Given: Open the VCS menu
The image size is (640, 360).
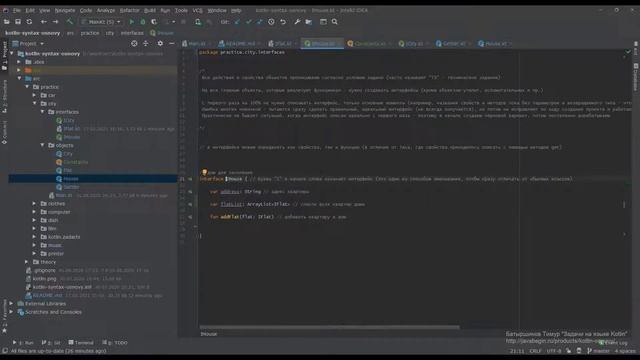Looking at the screenshot, I should click(198, 10).
